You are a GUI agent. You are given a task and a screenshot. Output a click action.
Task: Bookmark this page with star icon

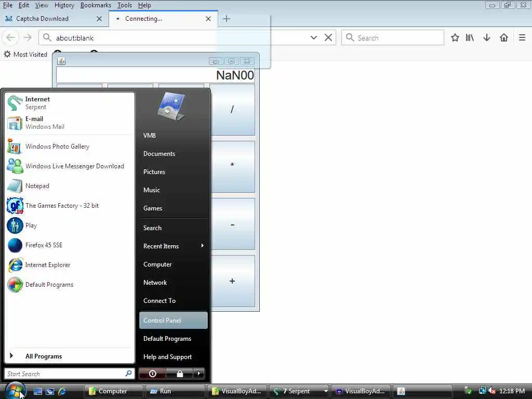tap(455, 37)
